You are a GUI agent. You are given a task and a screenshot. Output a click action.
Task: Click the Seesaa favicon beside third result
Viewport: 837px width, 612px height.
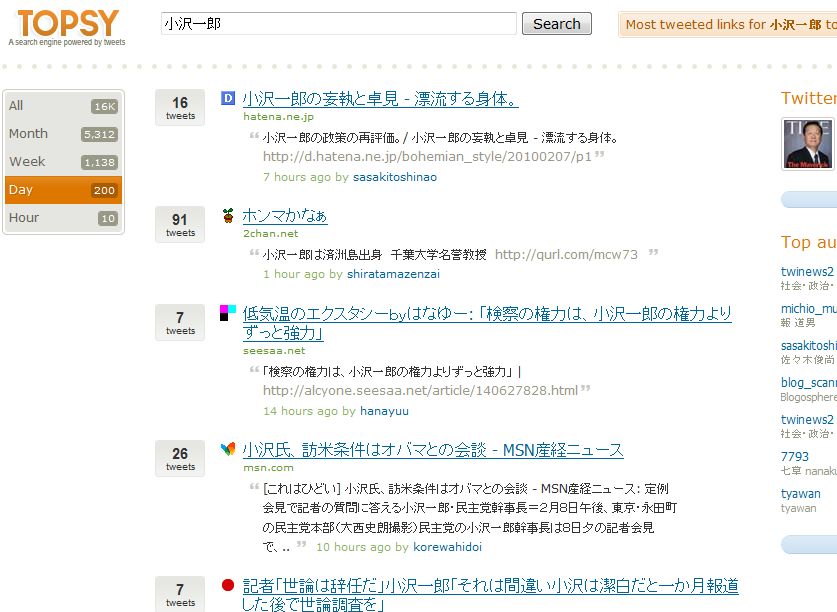click(228, 313)
